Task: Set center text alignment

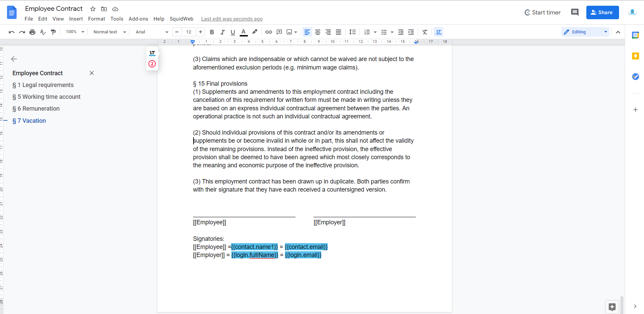Action: click(318, 32)
